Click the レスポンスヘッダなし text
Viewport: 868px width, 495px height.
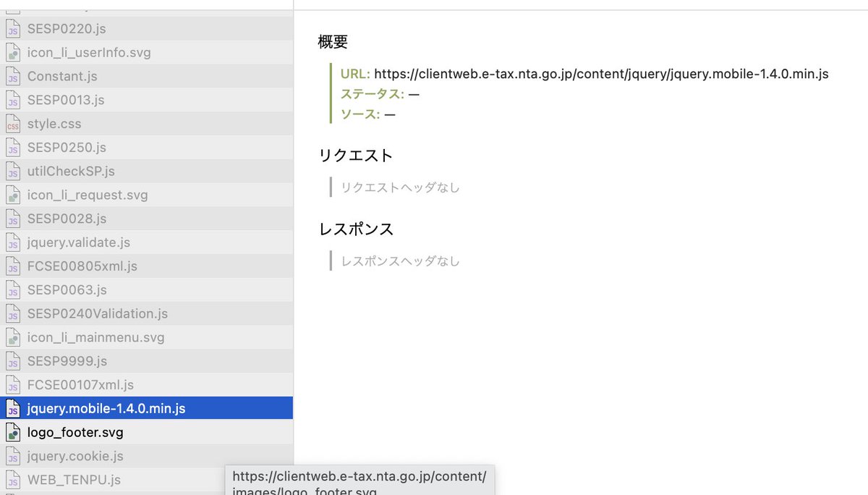[x=400, y=261]
